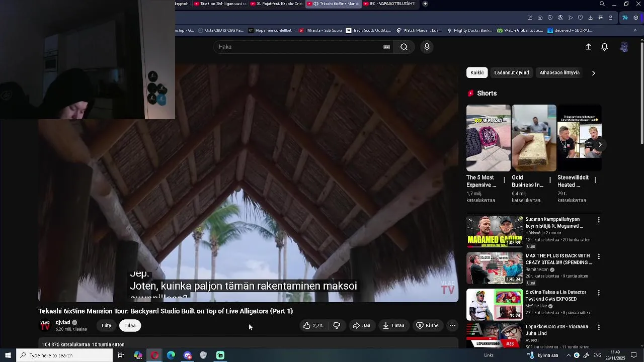The image size is (644, 362).
Task: Click the Tilaa subscribe button
Action: pyautogui.click(x=130, y=325)
